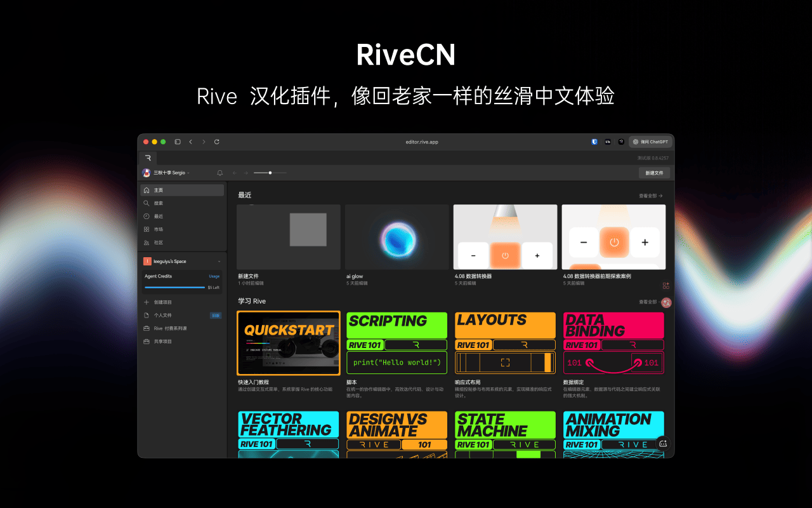812x508 pixels.
Task: Click the 创建项目 plus icon
Action: 146,301
